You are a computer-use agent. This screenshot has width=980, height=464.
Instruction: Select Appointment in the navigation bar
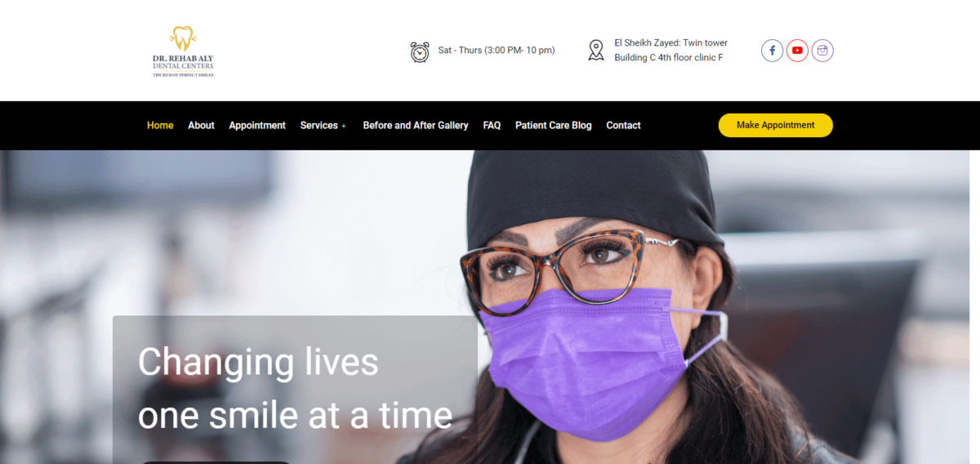point(257,125)
